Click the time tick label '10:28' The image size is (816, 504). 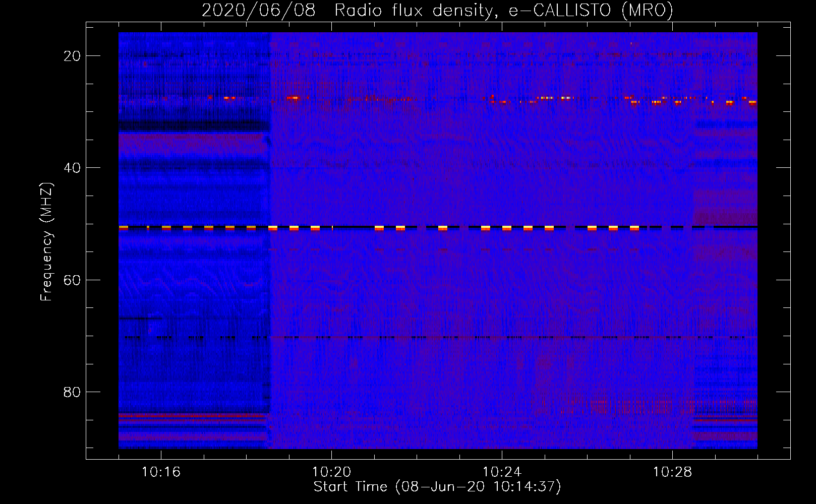click(x=672, y=472)
